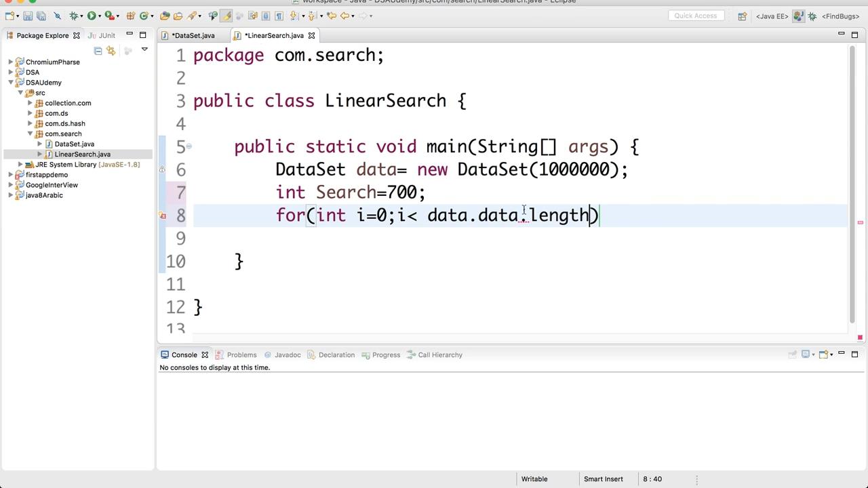Save the current file with the Save icon
Image resolution: width=868 pixels, height=488 pixels.
[x=28, y=16]
